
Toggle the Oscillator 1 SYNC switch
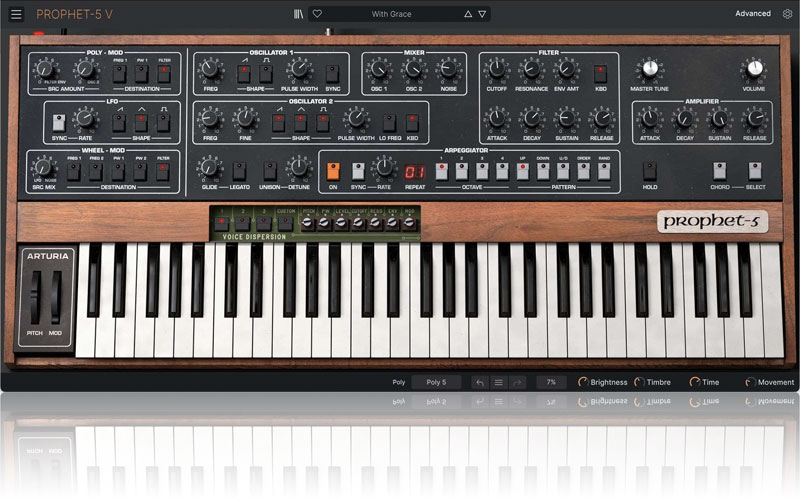pyautogui.click(x=332, y=74)
